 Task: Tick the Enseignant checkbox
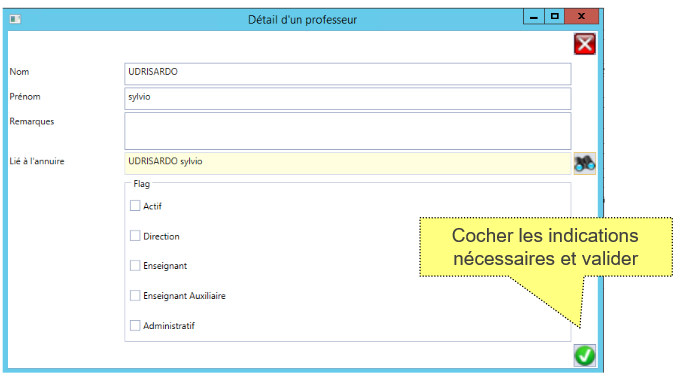(135, 266)
